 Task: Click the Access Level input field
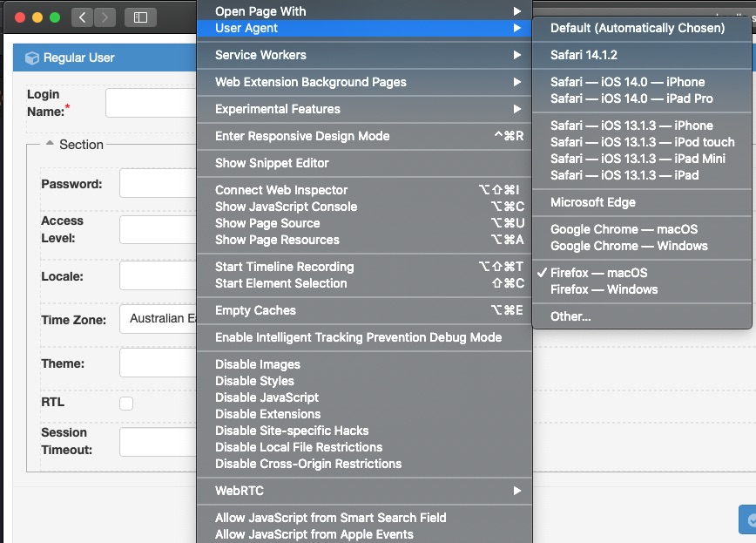[x=159, y=229]
